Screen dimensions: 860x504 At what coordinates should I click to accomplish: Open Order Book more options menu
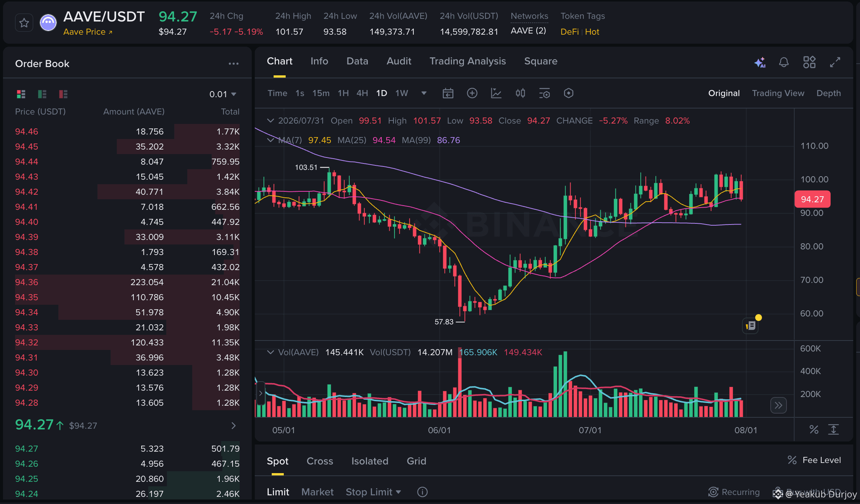click(234, 64)
